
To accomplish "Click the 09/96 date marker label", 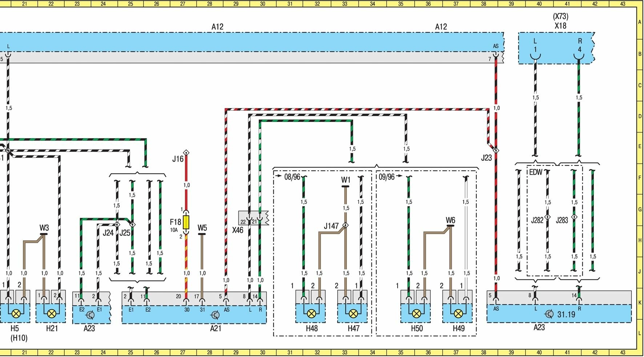I will click(386, 177).
